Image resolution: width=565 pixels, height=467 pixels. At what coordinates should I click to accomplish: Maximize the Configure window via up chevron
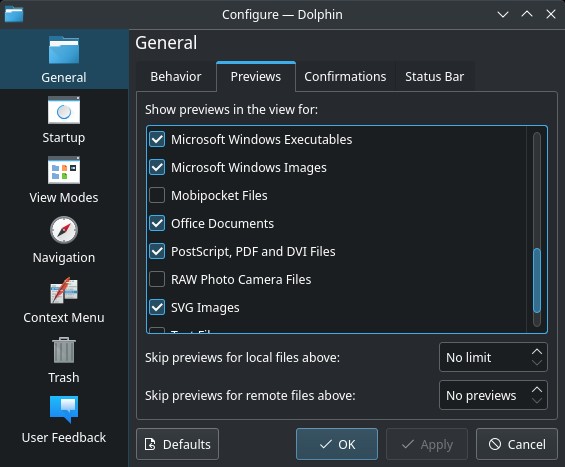(x=527, y=14)
